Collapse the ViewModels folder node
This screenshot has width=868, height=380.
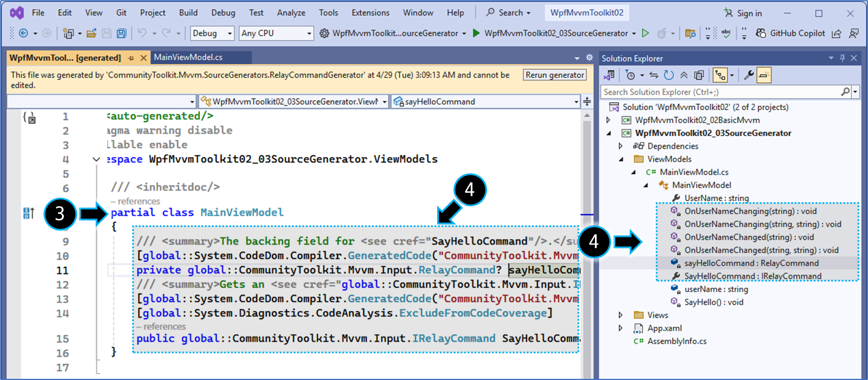pos(620,159)
